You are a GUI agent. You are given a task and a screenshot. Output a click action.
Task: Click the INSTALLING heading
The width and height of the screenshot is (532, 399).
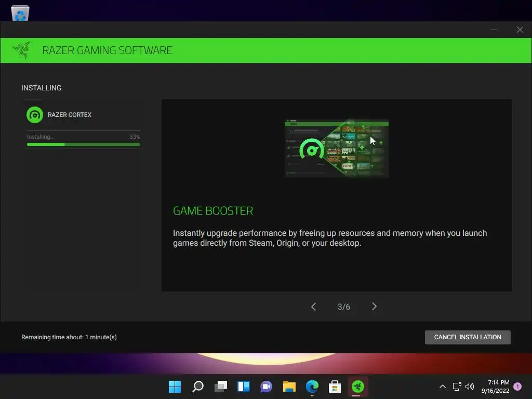coord(42,88)
